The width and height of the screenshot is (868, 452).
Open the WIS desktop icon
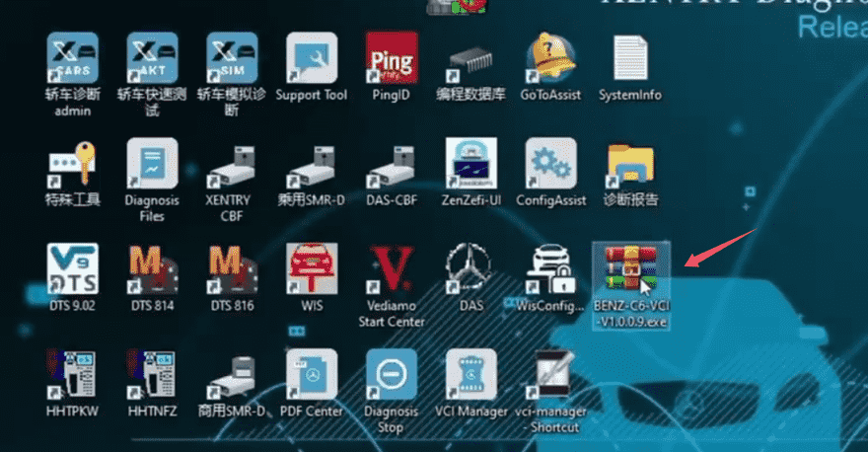pos(312,268)
